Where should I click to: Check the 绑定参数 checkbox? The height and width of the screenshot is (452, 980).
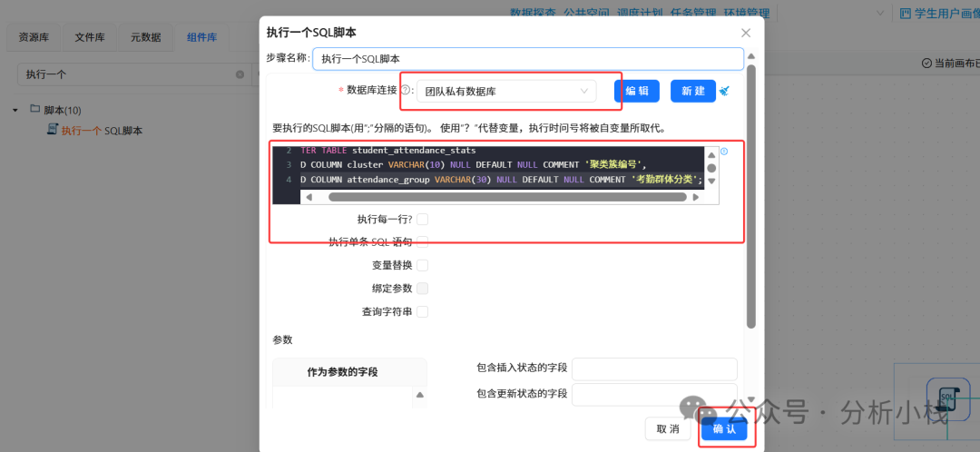click(x=423, y=289)
